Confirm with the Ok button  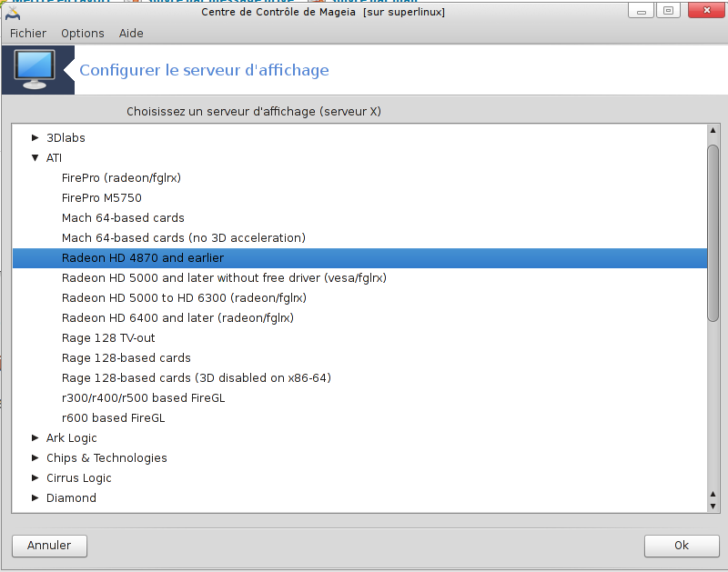pos(682,546)
